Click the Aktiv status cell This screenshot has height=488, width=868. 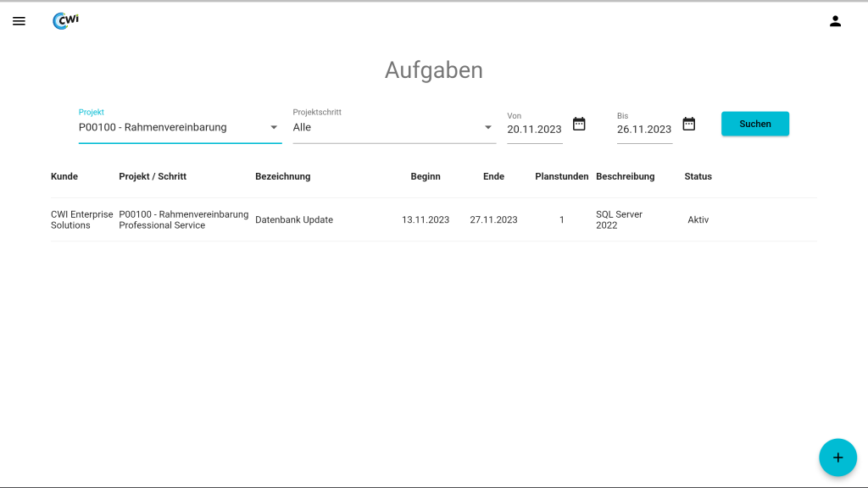pyautogui.click(x=698, y=220)
